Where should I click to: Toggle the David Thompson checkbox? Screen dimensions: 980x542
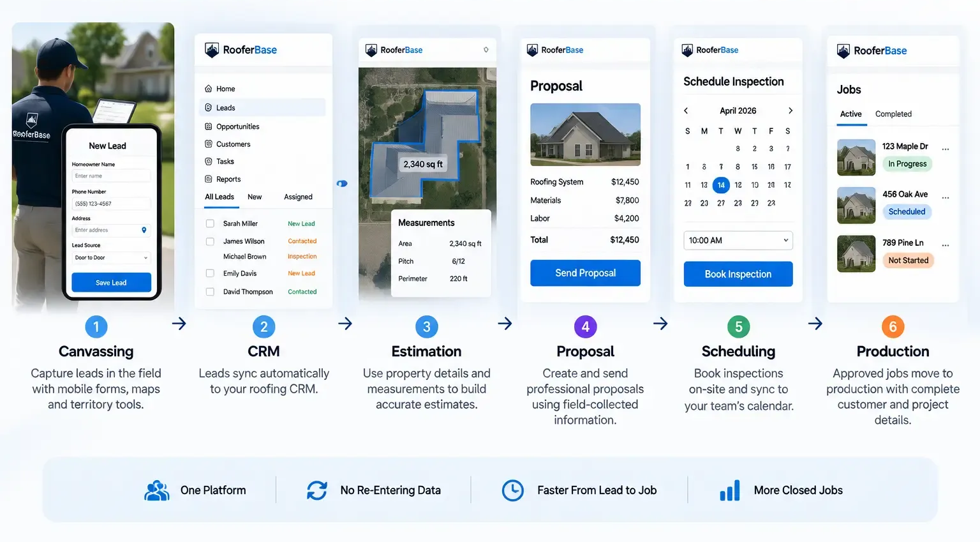click(x=210, y=292)
